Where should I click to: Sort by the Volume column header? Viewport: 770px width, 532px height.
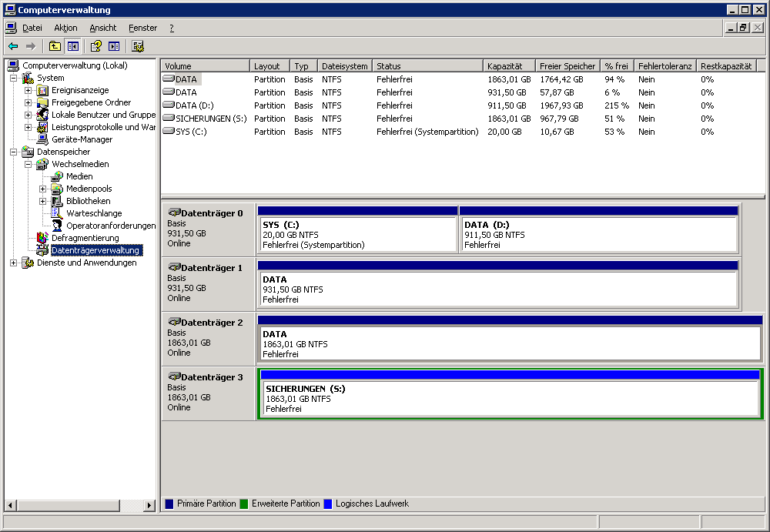tap(206, 65)
